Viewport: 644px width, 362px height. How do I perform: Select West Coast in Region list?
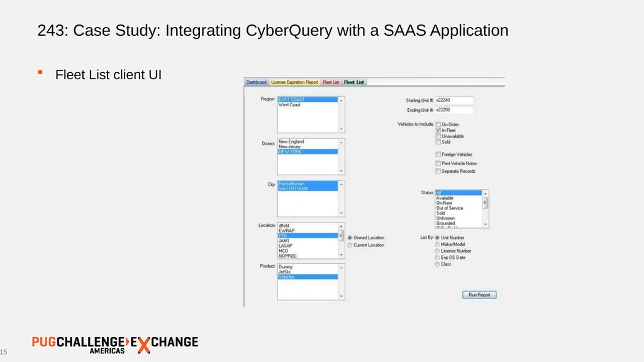[308, 105]
